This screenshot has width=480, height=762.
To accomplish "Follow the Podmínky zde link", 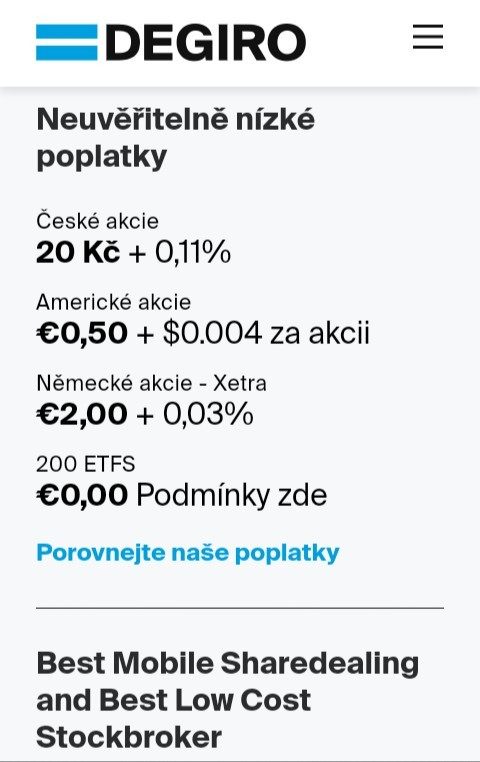I will coord(232,495).
